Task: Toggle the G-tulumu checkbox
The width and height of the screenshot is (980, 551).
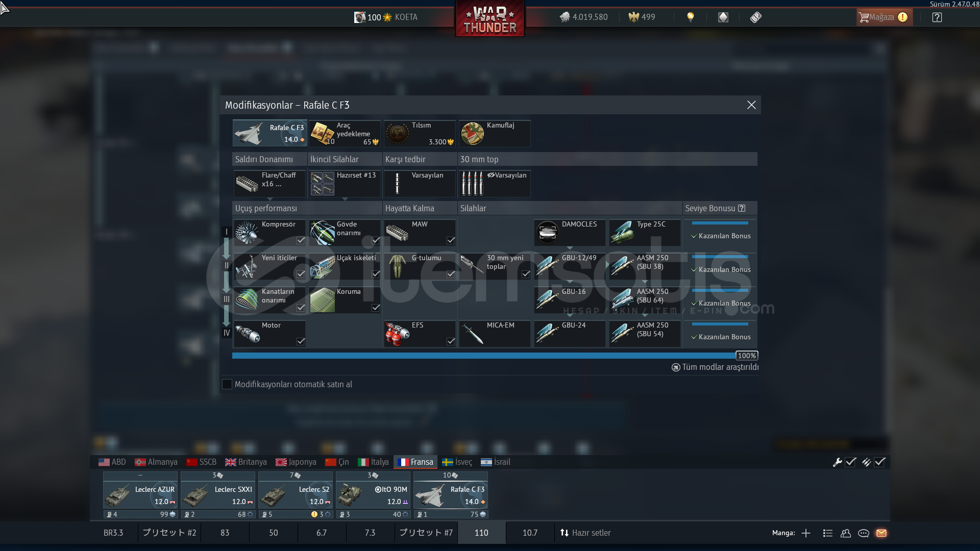Action: [x=451, y=274]
